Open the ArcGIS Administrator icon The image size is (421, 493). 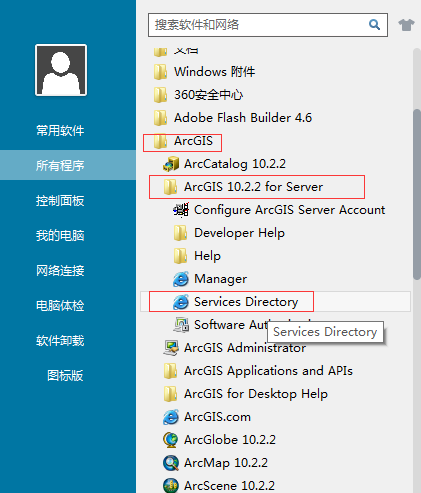pos(171,348)
